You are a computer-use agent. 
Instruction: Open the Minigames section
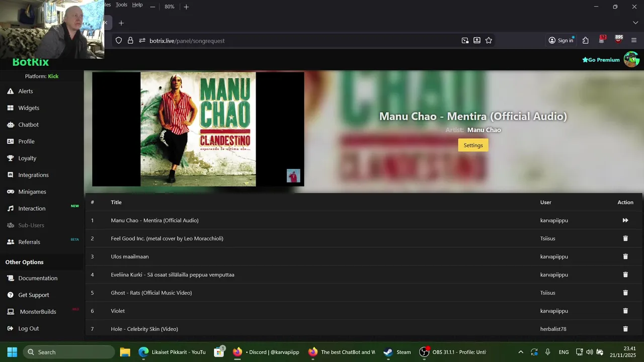click(32, 192)
